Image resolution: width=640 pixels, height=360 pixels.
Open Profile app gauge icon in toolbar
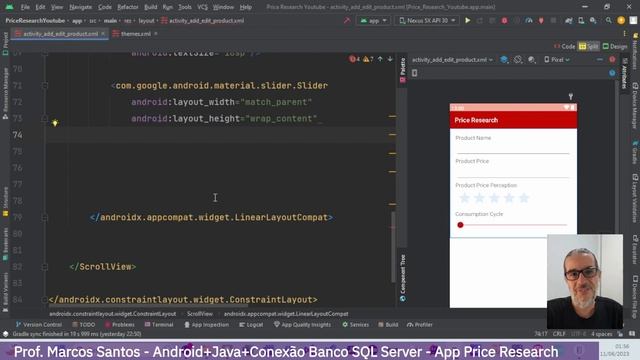pyautogui.click(x=529, y=20)
